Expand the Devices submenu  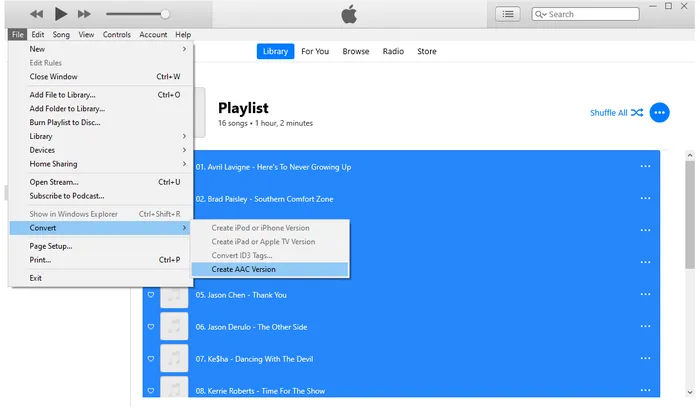tap(101, 150)
